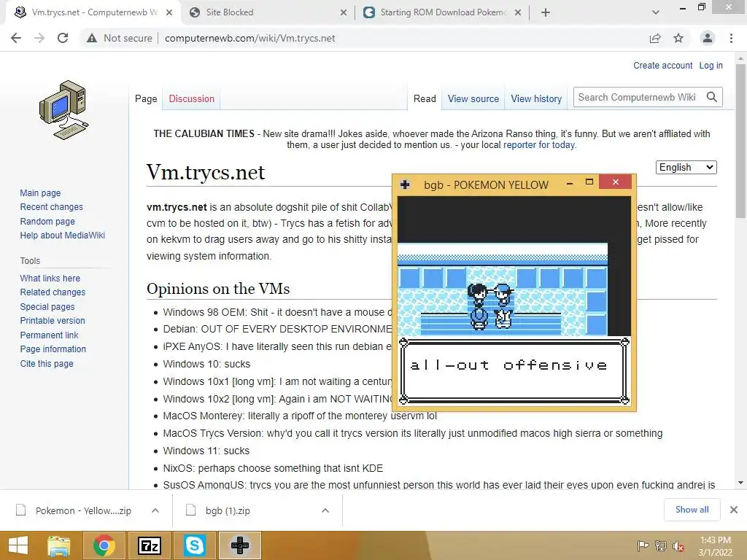The height and width of the screenshot is (560, 747).
Task: Open a Random page
Action: pyautogui.click(x=47, y=221)
